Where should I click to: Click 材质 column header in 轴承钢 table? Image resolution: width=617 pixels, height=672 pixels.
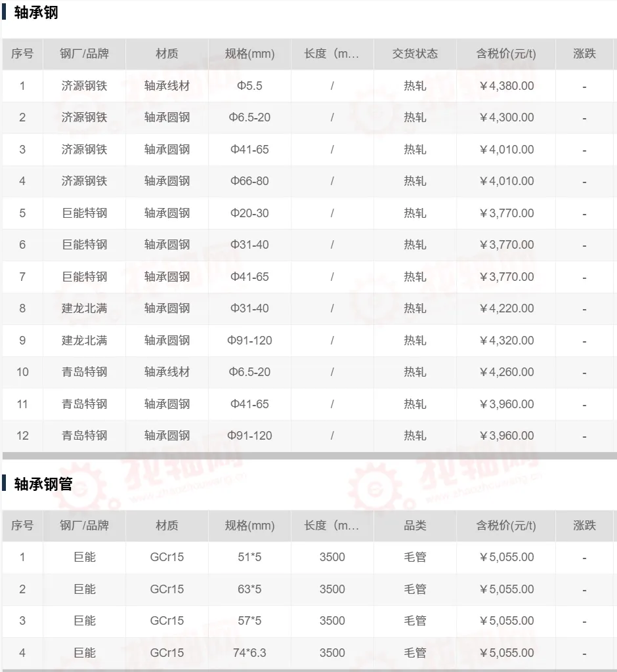167,54
